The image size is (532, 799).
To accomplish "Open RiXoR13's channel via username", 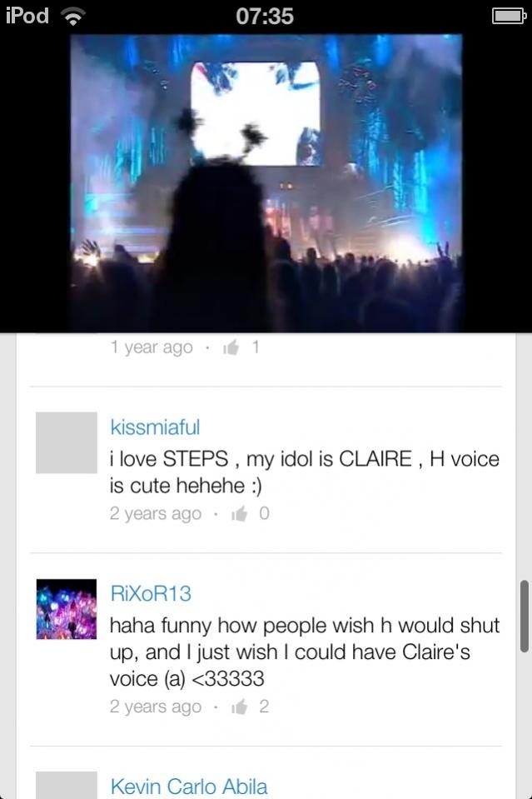I will point(151,594).
